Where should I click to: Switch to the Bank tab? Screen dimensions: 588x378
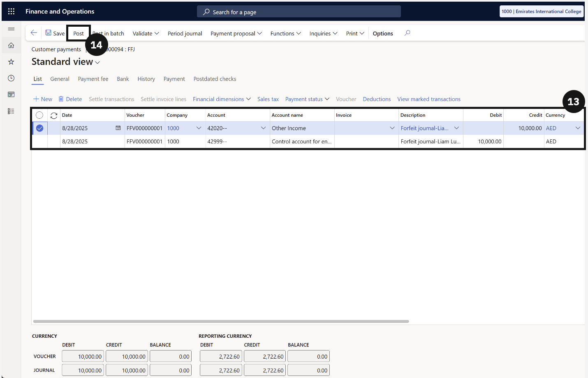[123, 79]
